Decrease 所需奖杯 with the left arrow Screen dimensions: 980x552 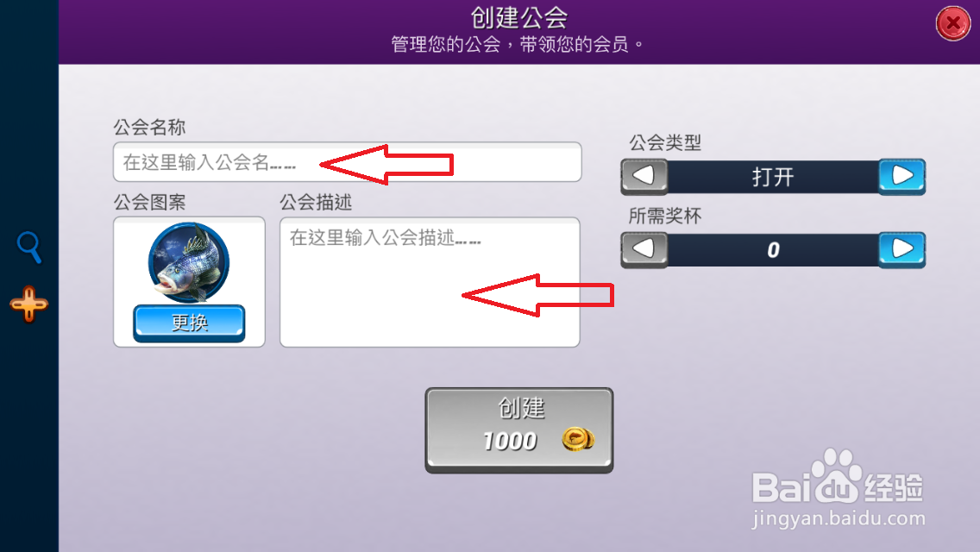tap(644, 249)
